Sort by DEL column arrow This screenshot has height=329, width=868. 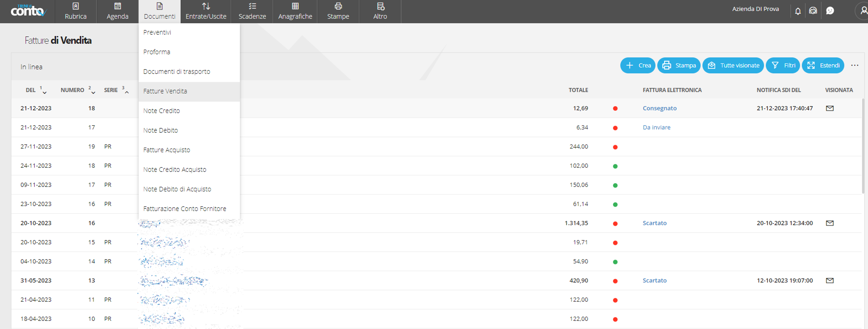coord(45,93)
